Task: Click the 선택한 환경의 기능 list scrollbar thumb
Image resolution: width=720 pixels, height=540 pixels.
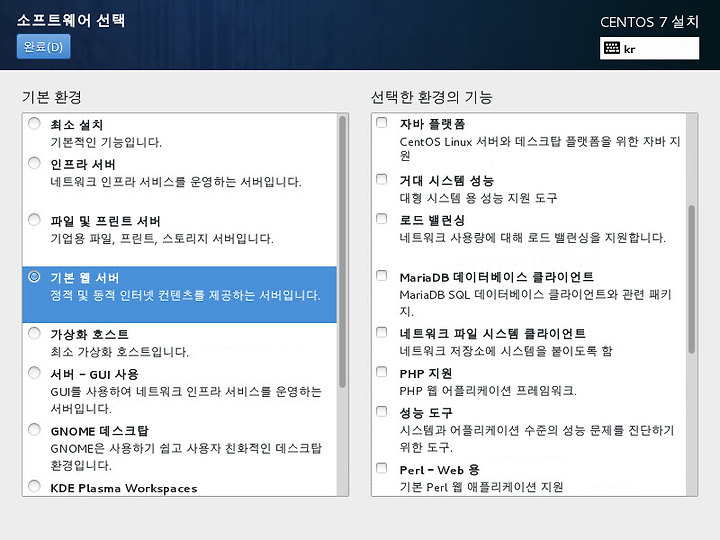Action: click(x=692, y=279)
